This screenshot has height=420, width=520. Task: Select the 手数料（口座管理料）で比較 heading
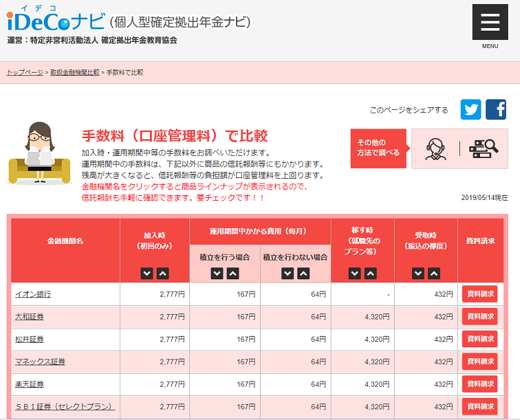(175, 136)
